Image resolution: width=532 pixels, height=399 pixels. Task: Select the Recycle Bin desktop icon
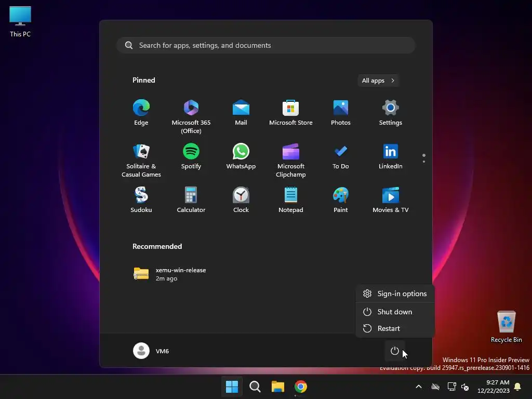click(x=506, y=327)
